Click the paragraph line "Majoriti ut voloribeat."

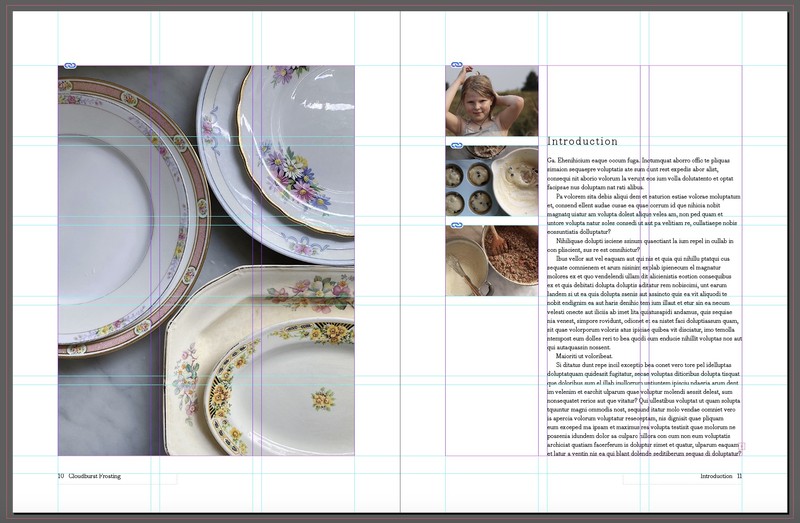pos(584,356)
